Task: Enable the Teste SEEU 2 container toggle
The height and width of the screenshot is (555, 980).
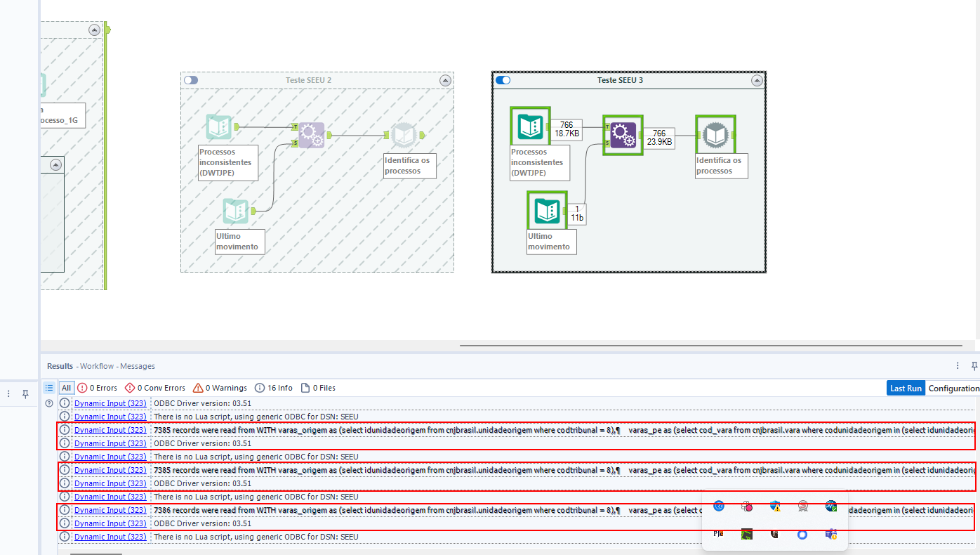Action: point(190,80)
